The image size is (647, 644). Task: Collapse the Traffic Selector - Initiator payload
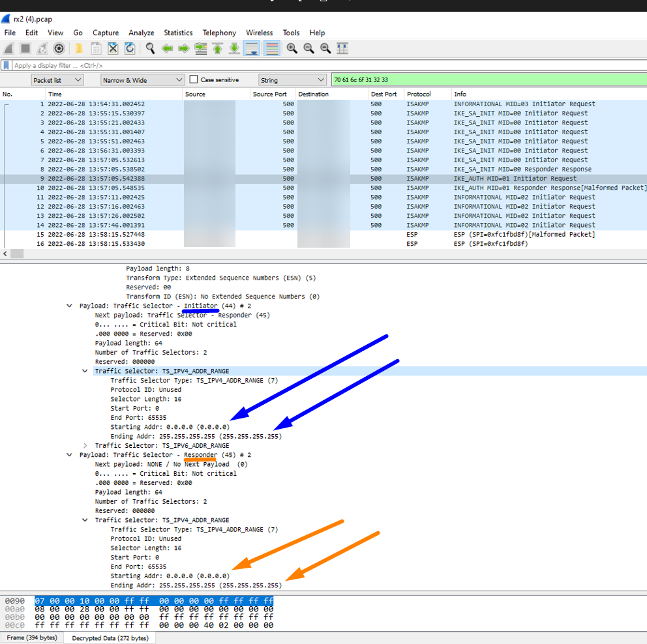70,306
